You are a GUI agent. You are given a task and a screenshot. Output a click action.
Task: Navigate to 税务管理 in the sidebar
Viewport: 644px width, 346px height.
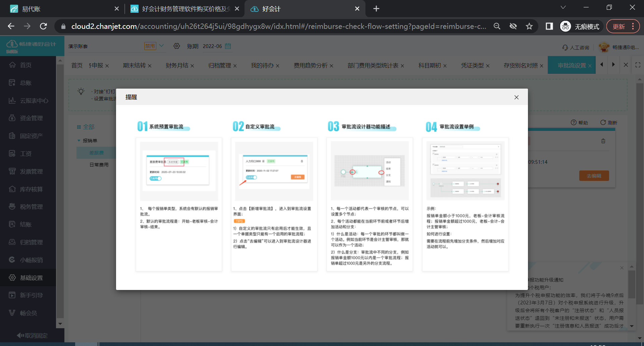pyautogui.click(x=28, y=206)
